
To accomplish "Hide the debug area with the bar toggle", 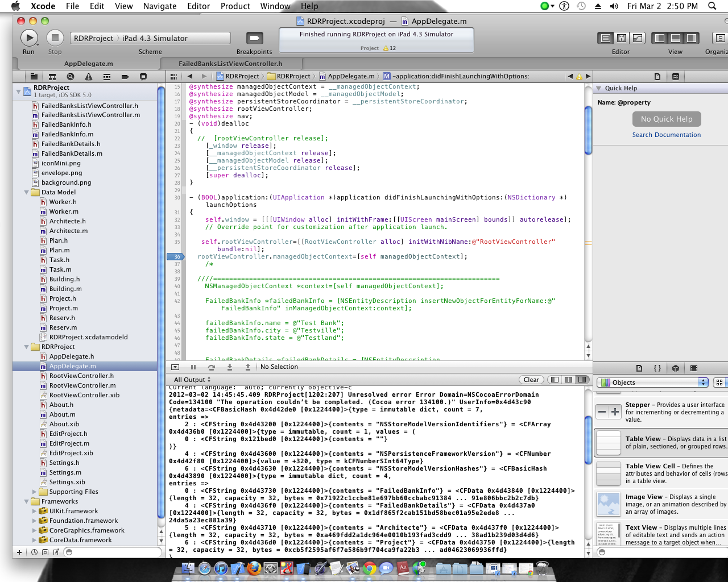I will [x=175, y=367].
